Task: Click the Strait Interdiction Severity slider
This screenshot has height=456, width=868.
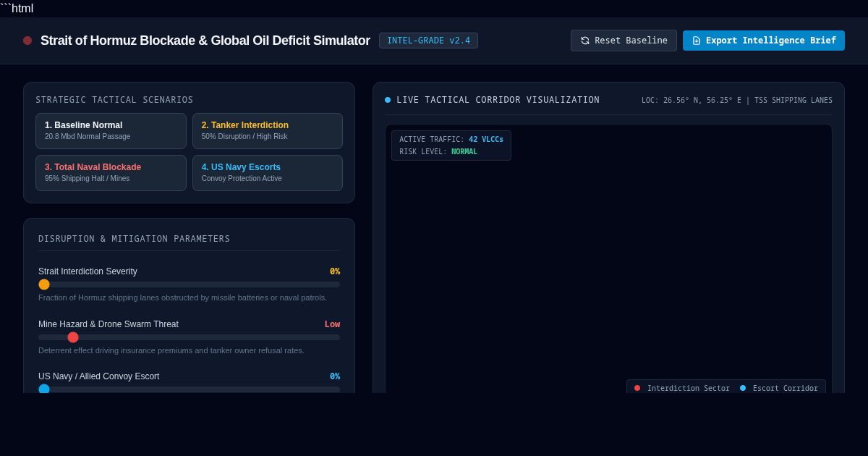Action: point(189,284)
